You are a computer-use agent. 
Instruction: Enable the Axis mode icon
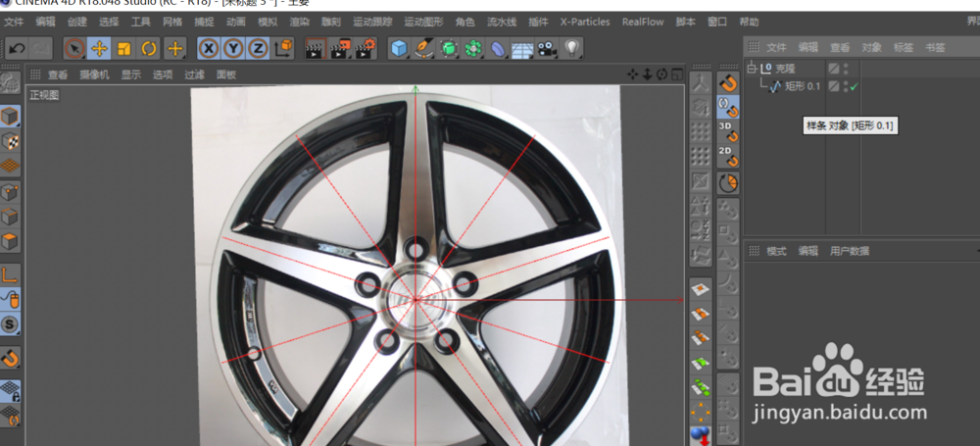10,275
